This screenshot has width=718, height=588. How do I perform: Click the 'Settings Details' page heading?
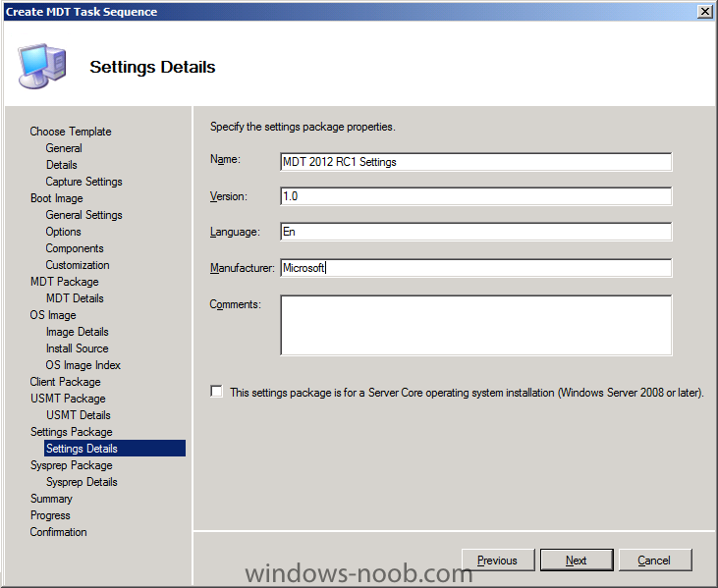(x=152, y=67)
